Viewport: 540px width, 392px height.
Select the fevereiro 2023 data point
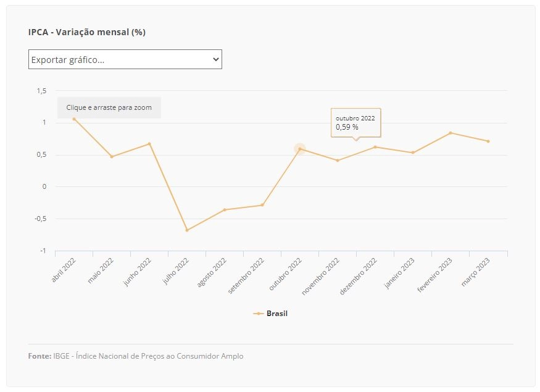coord(451,133)
